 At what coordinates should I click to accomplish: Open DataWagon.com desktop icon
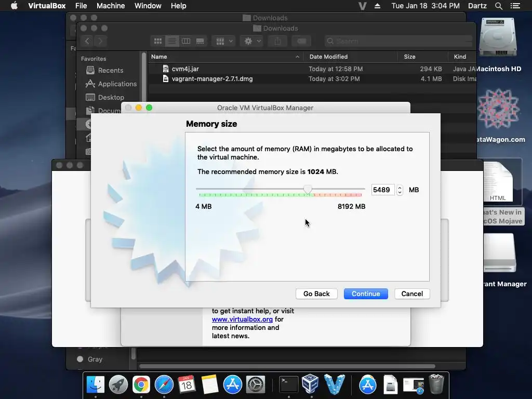(498, 109)
